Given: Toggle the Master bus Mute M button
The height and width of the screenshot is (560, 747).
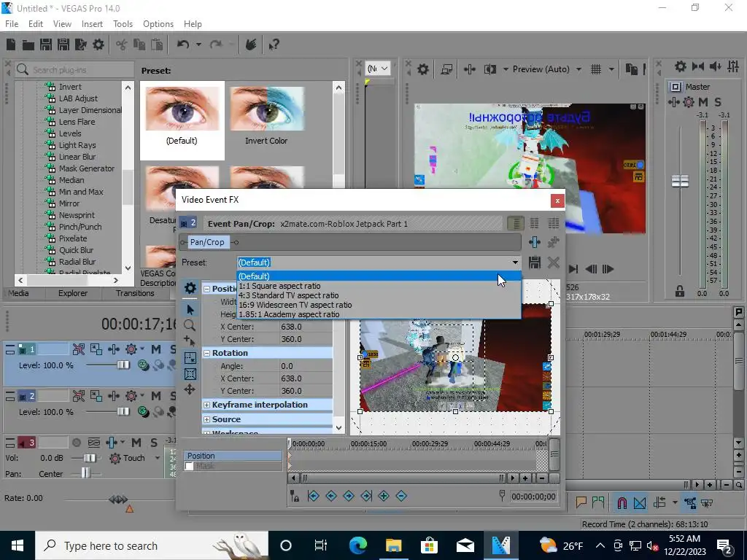Looking at the screenshot, I should [703, 102].
